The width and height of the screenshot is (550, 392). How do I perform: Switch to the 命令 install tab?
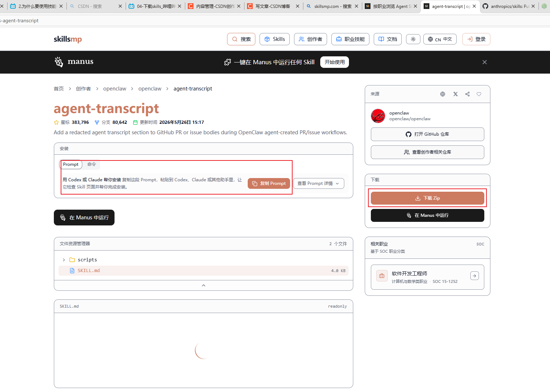pos(92,164)
